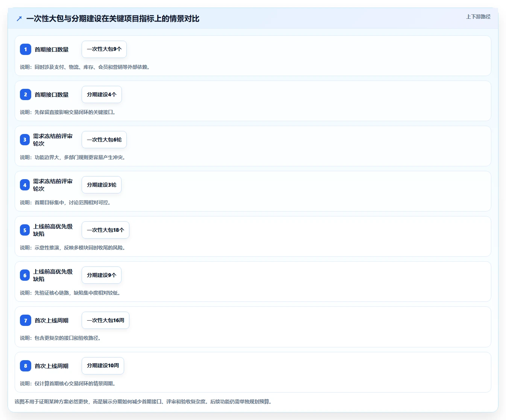Click the arrow icon beside the title
Screen dimensions: 506x420
[19, 18]
